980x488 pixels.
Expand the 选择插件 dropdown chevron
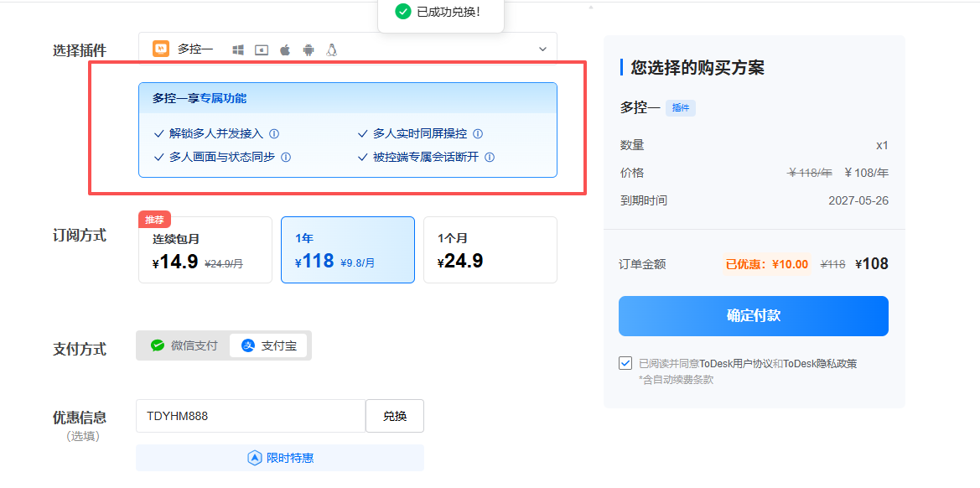[x=542, y=49]
